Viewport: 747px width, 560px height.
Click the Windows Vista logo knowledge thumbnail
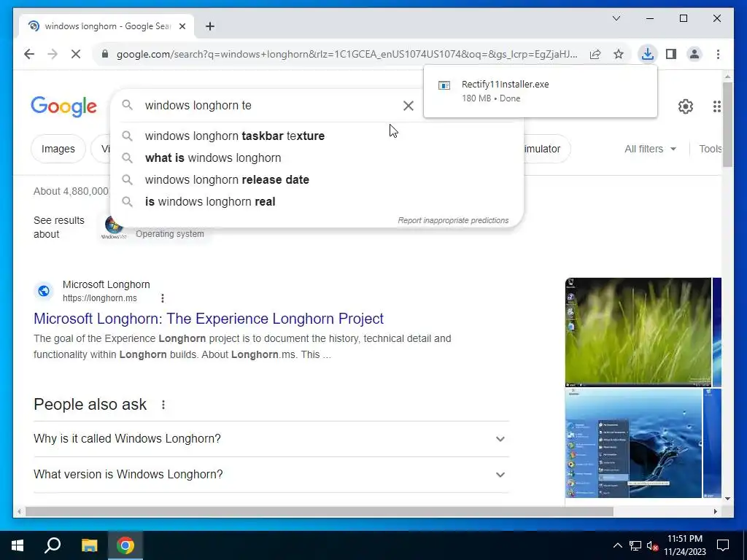113,227
